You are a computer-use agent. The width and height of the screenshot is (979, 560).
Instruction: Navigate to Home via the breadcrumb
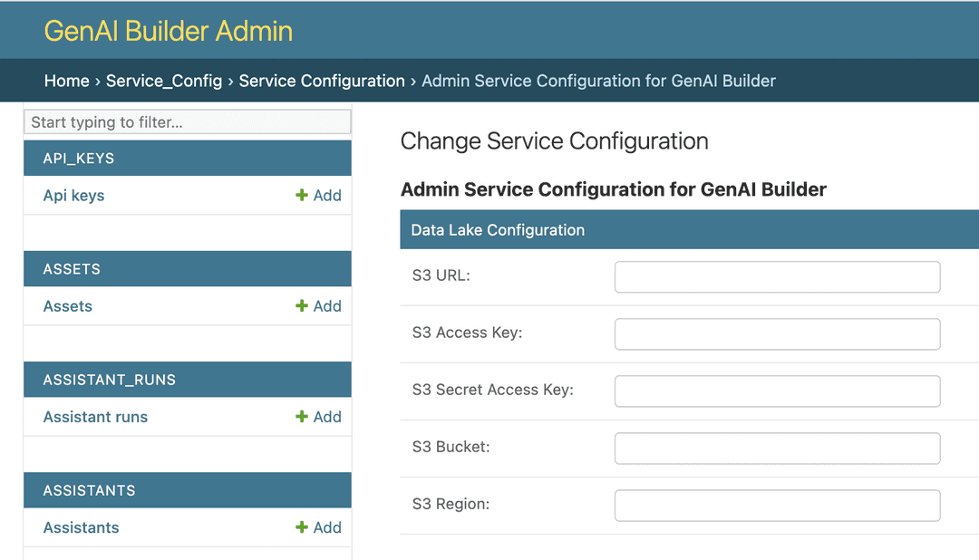[66, 81]
